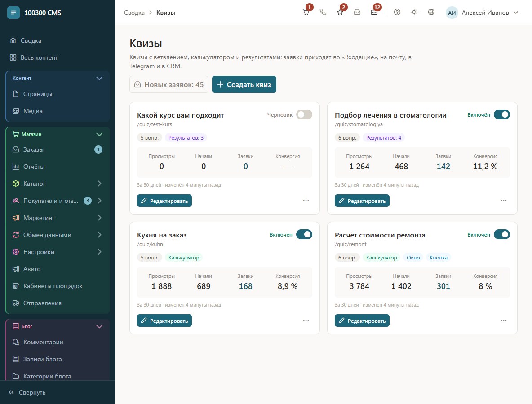Collapse the Магазин sidebar section
The height and width of the screenshot is (404, 532).
click(x=99, y=134)
